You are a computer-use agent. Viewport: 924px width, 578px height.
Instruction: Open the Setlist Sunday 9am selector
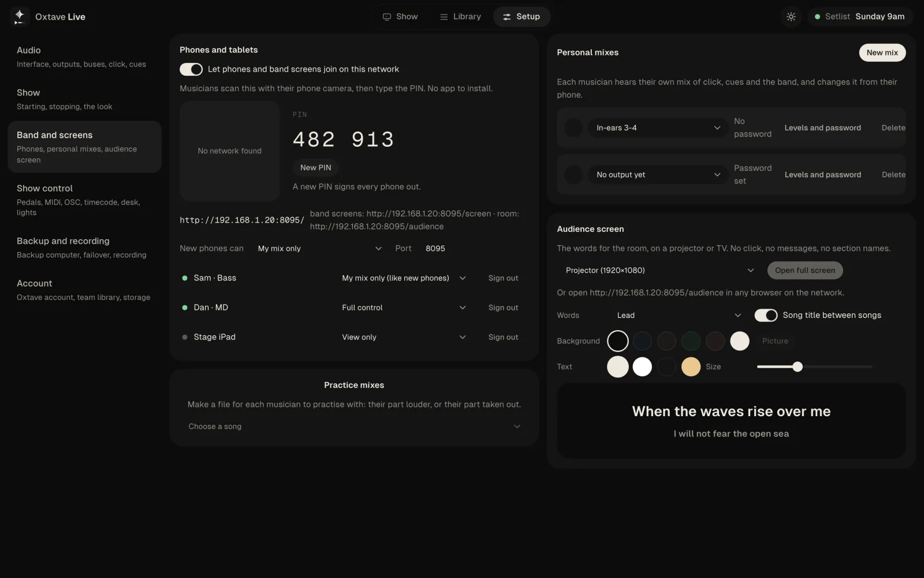[x=860, y=17]
